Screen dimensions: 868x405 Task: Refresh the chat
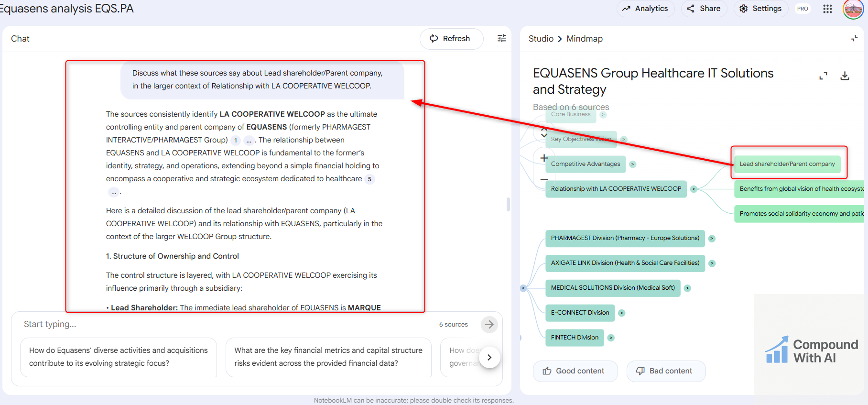451,39
